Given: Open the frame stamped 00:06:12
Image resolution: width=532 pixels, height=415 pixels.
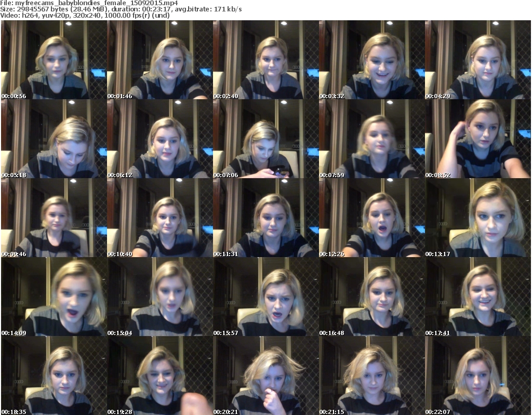Looking at the screenshot, I should tap(160, 139).
